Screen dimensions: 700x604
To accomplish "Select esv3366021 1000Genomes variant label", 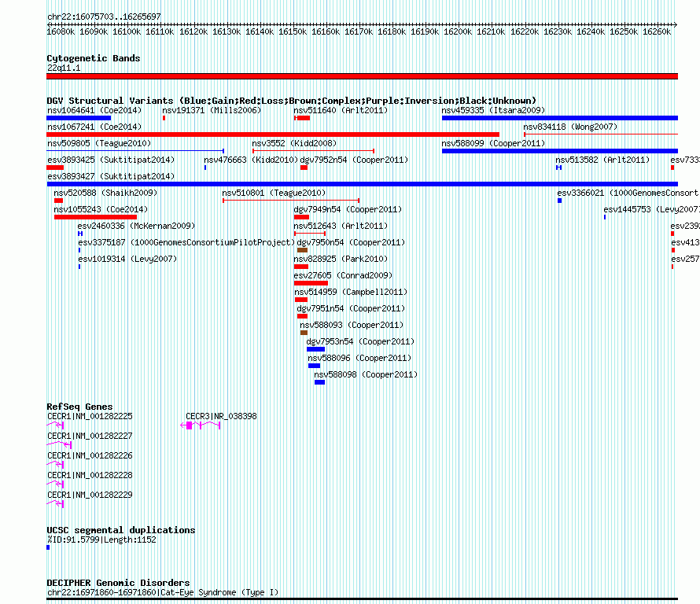I will [x=628, y=193].
